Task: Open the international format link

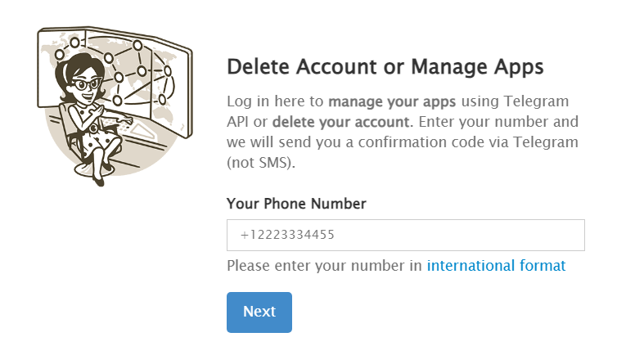Action: pos(496,266)
